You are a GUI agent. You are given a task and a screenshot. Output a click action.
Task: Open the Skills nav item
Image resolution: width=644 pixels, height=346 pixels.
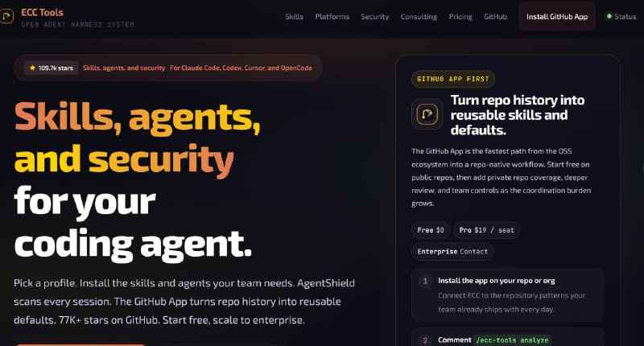click(294, 17)
